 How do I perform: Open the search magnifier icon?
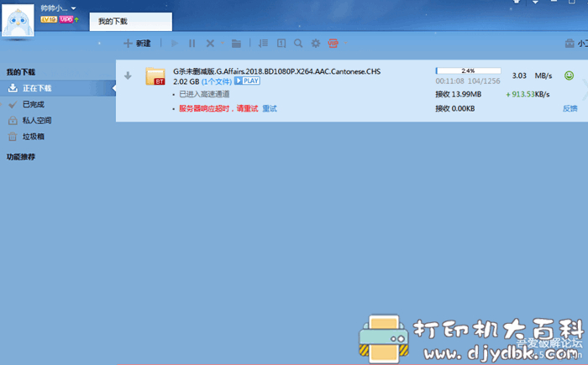click(x=298, y=44)
